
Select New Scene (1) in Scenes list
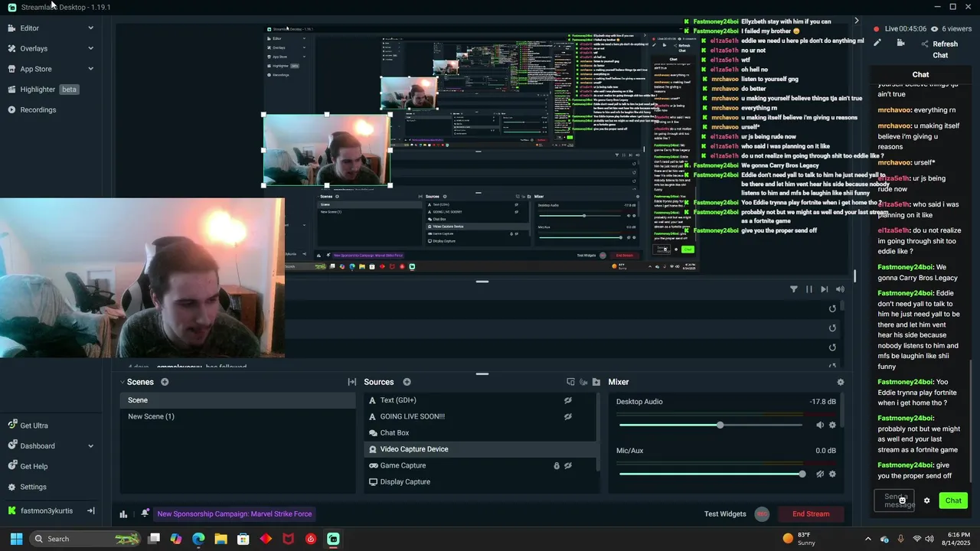click(x=237, y=416)
